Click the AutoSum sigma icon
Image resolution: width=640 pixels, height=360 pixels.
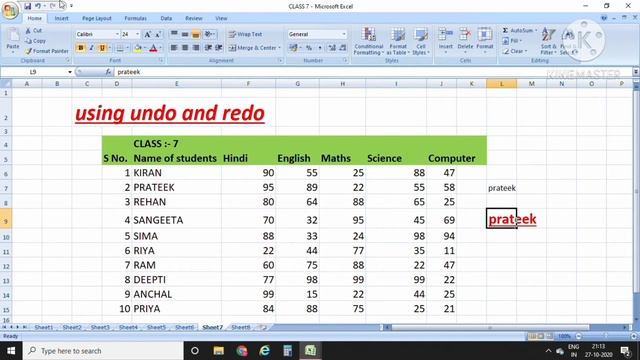coord(505,30)
